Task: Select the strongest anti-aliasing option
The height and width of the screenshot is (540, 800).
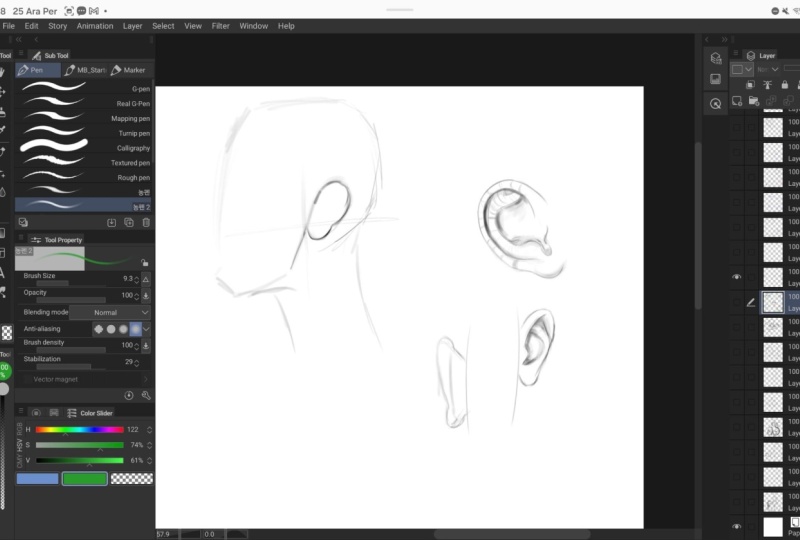Action: coord(135,329)
